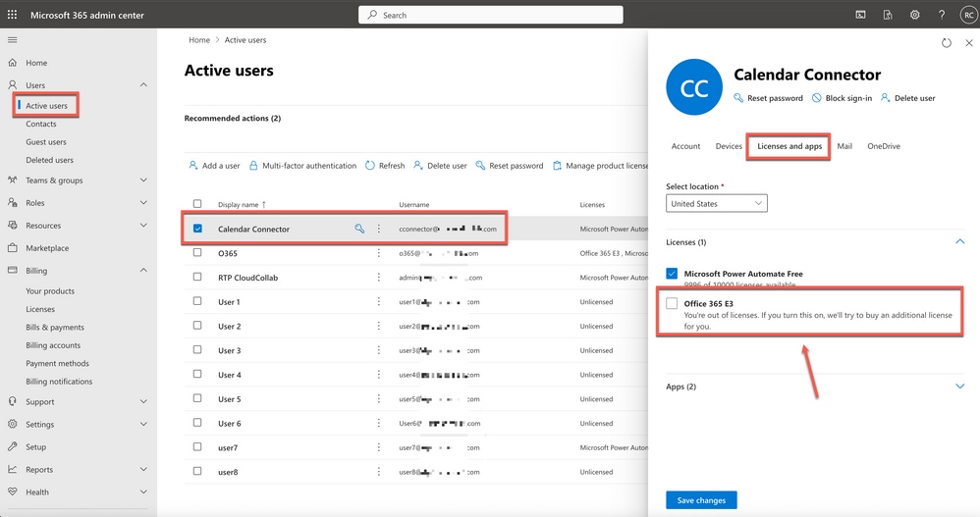The height and width of the screenshot is (517, 980).
Task: Open the Select location dropdown
Action: (716, 203)
